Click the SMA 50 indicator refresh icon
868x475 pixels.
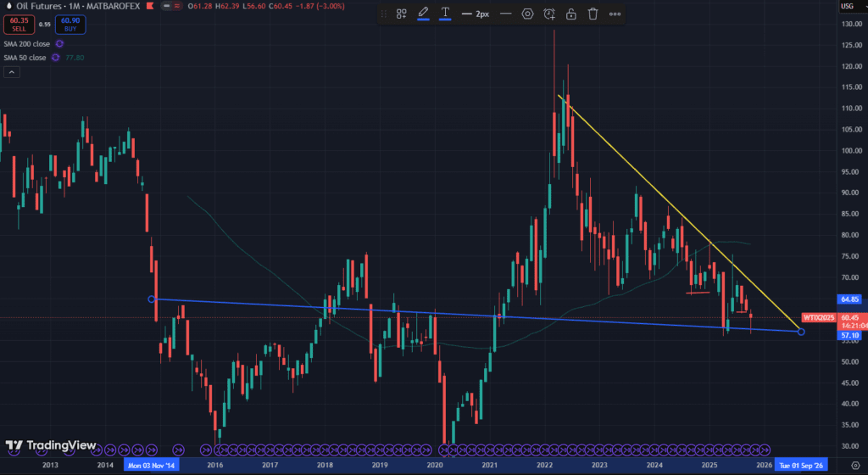tap(55, 58)
